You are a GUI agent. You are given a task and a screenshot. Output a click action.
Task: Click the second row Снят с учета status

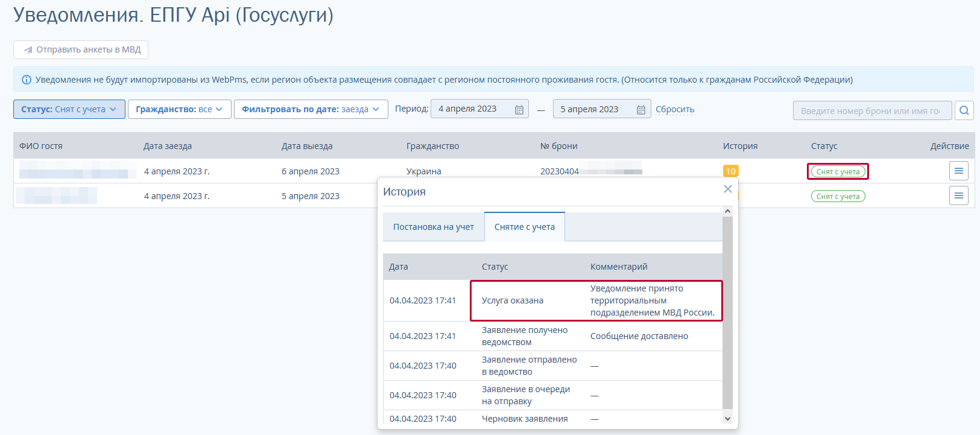pyautogui.click(x=838, y=196)
